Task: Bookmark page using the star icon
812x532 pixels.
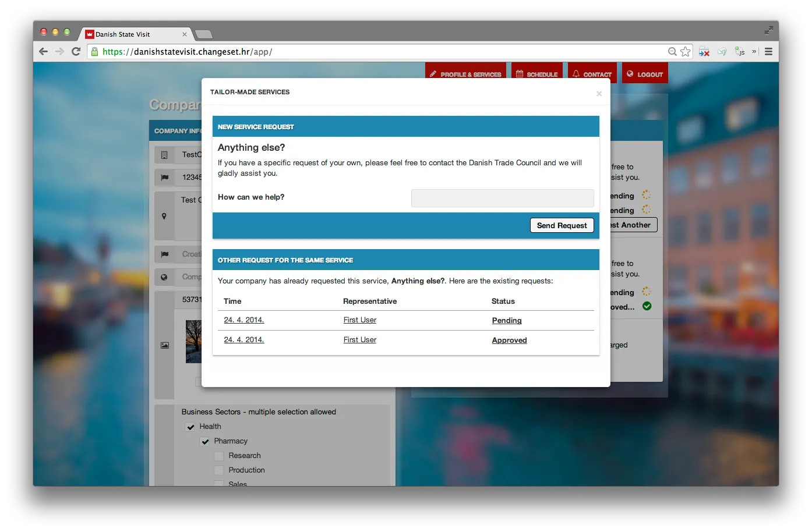Action: pos(686,51)
